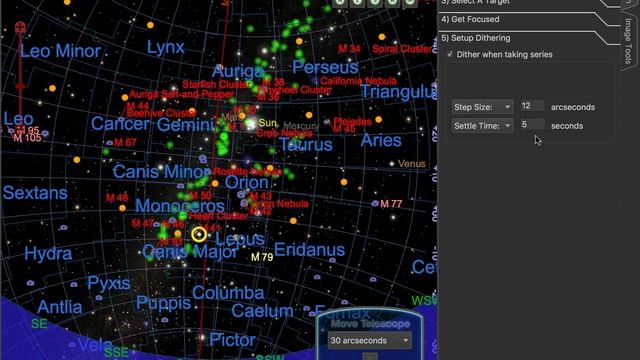Screen dimensions: 640x360
Task: Click the Lynx constellation name
Action: tap(165, 48)
